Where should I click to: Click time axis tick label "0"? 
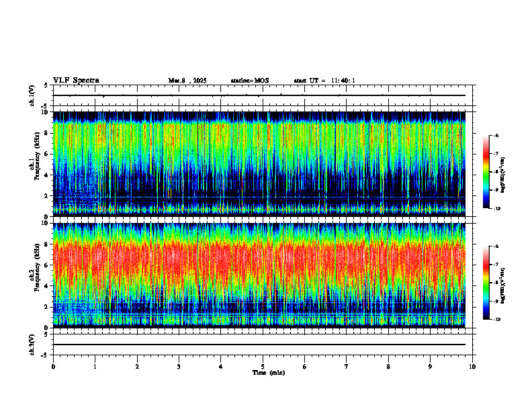click(x=53, y=367)
